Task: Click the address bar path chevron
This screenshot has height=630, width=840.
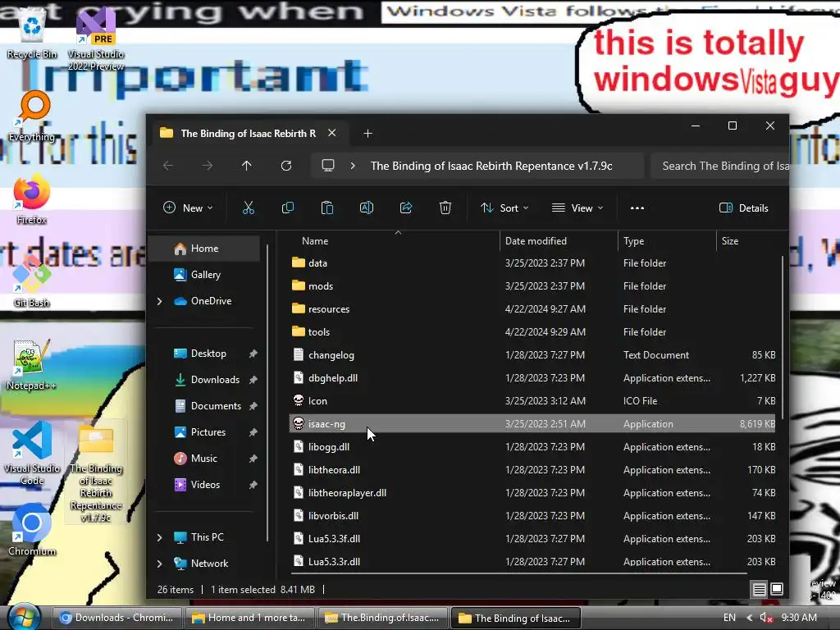Action: click(353, 166)
